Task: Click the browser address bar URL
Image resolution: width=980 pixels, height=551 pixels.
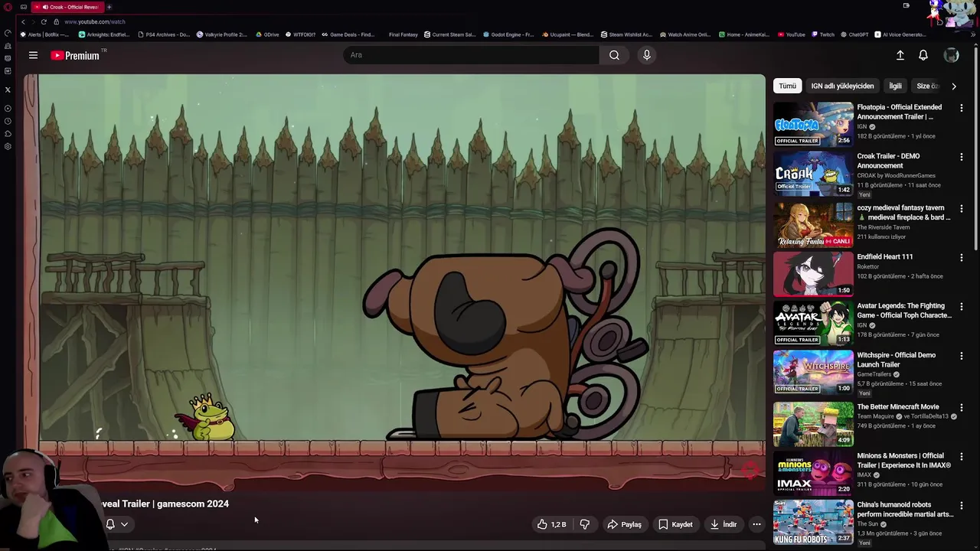Action: (x=95, y=21)
